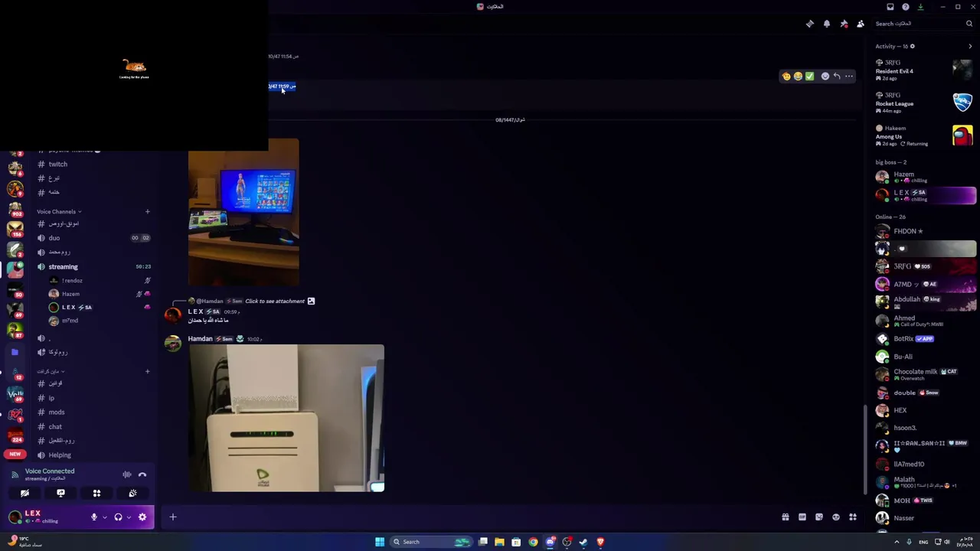Collapse the Voice Channels category

pos(59,212)
